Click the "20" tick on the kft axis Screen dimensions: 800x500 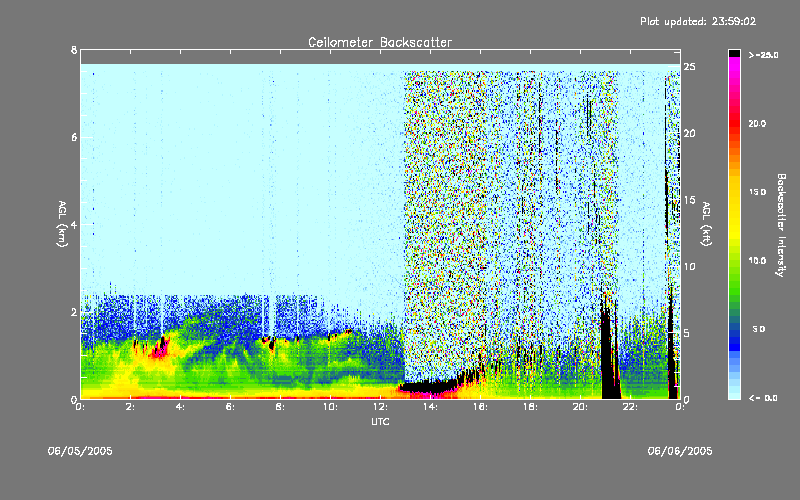point(689,133)
